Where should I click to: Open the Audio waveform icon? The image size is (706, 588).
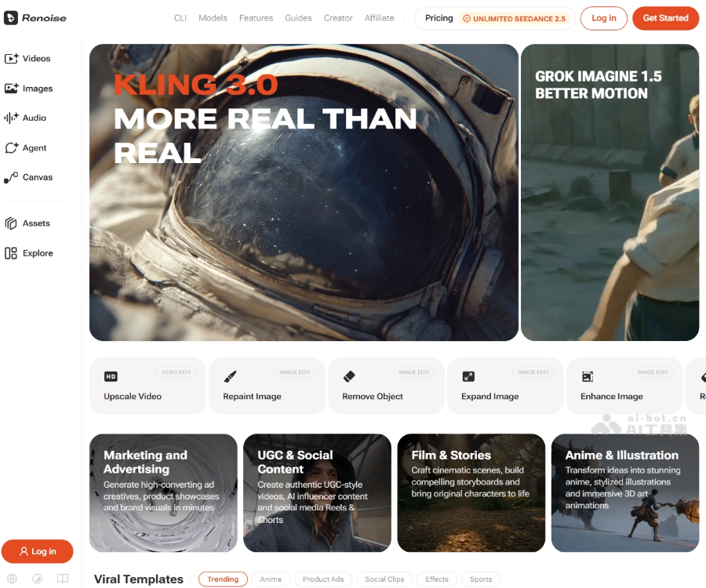[x=11, y=118]
